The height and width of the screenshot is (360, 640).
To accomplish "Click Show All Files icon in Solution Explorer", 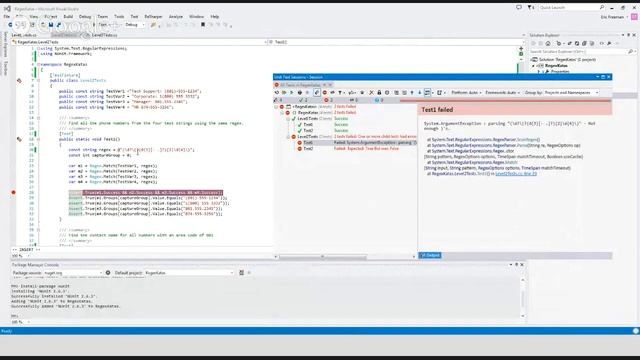I will coord(592,43).
